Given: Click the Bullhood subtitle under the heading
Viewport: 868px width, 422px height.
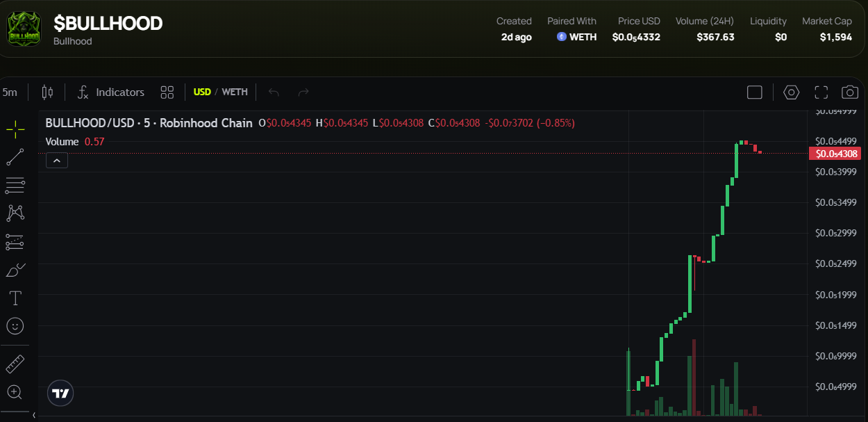Looking at the screenshot, I should tap(73, 41).
